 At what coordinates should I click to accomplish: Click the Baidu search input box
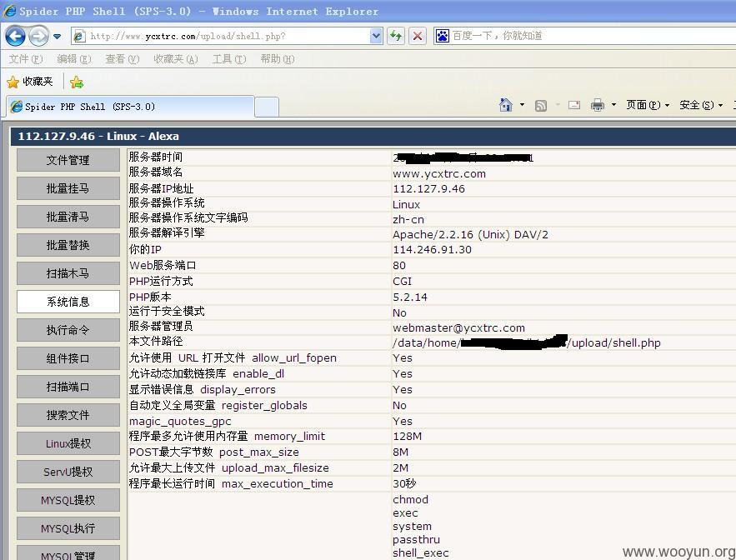click(593, 36)
